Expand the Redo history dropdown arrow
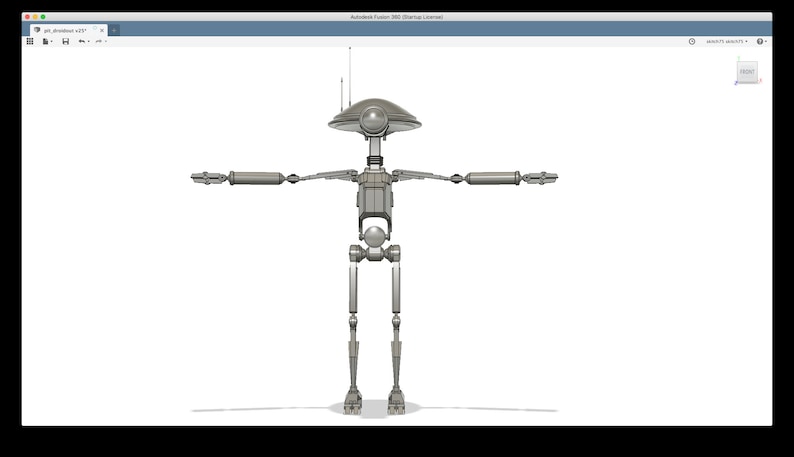 point(105,42)
